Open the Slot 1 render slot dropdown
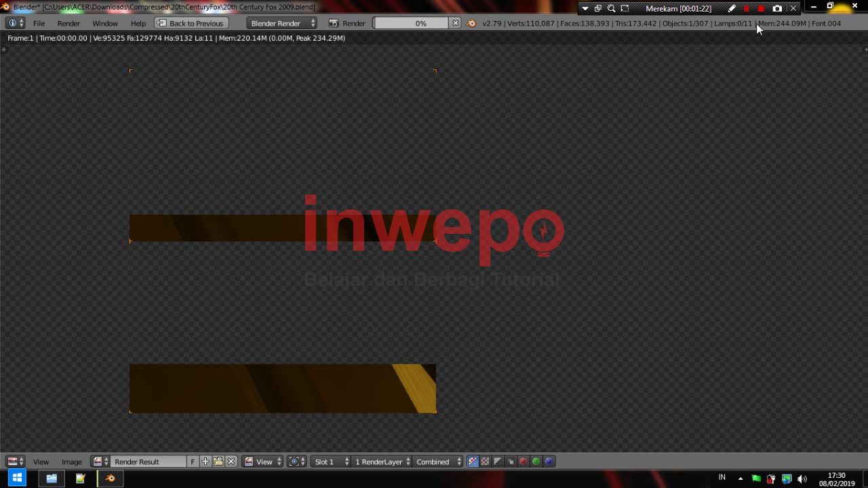 331,462
